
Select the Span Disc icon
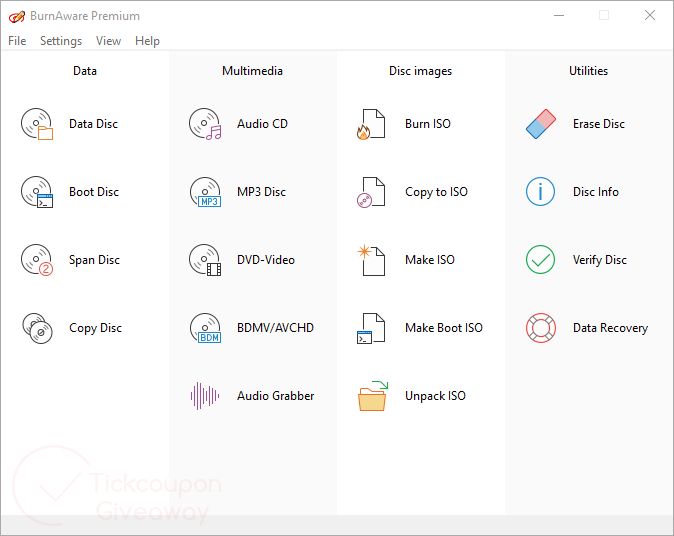click(37, 260)
